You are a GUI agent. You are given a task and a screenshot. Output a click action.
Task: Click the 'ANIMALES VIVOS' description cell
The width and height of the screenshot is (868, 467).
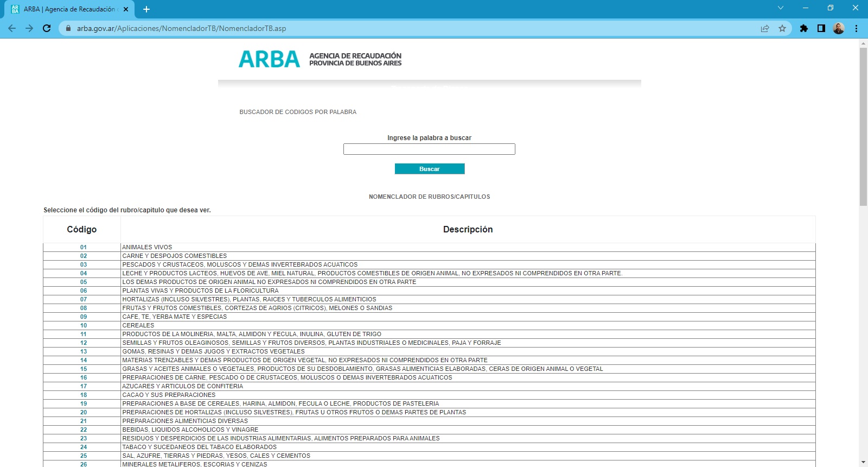pyautogui.click(x=468, y=247)
